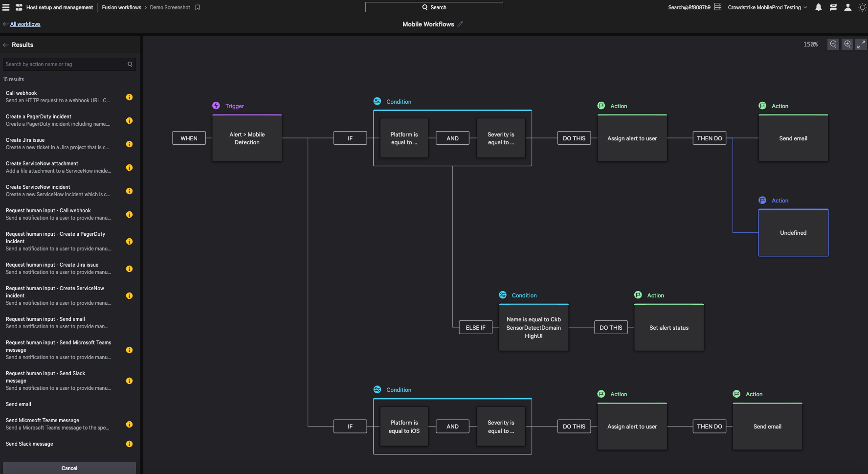Select the Platform is equal to iOS condition
The image size is (868, 474).
tap(404, 427)
